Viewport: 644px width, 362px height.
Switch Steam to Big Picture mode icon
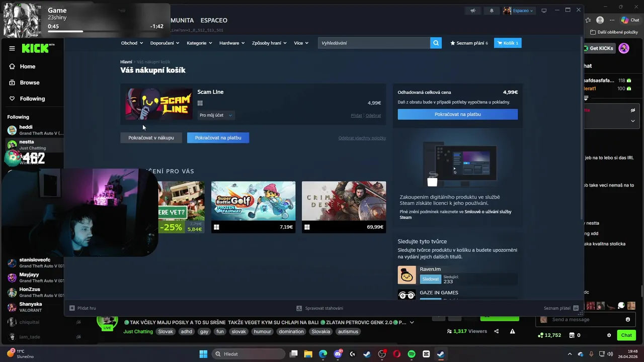click(x=544, y=11)
